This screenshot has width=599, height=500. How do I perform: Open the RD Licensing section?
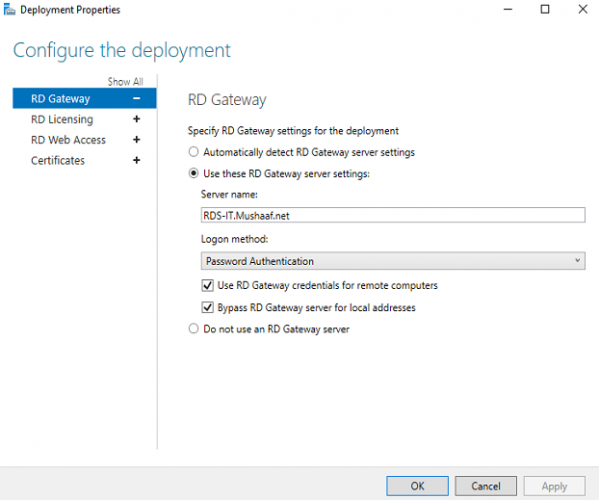click(x=62, y=119)
